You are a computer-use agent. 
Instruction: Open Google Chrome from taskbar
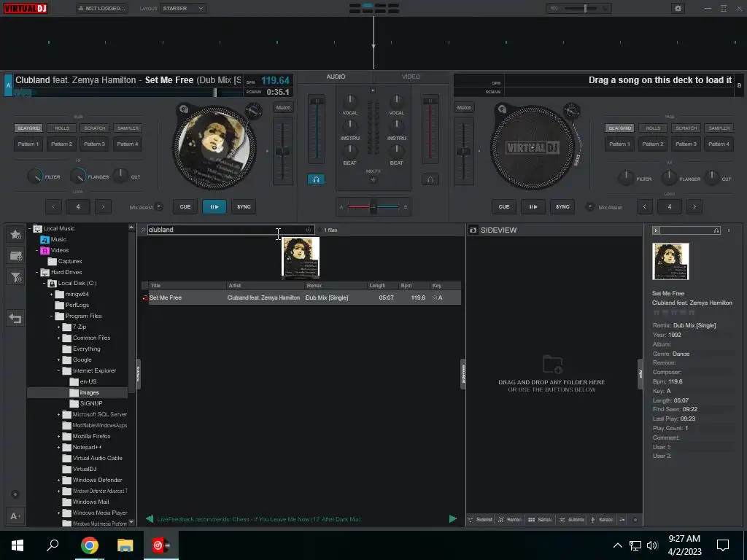point(89,545)
